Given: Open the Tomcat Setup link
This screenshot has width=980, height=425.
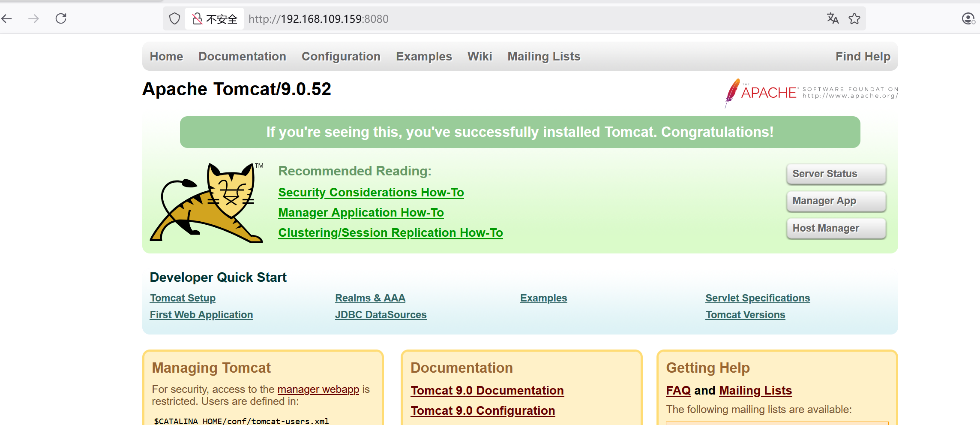Looking at the screenshot, I should click(x=183, y=298).
